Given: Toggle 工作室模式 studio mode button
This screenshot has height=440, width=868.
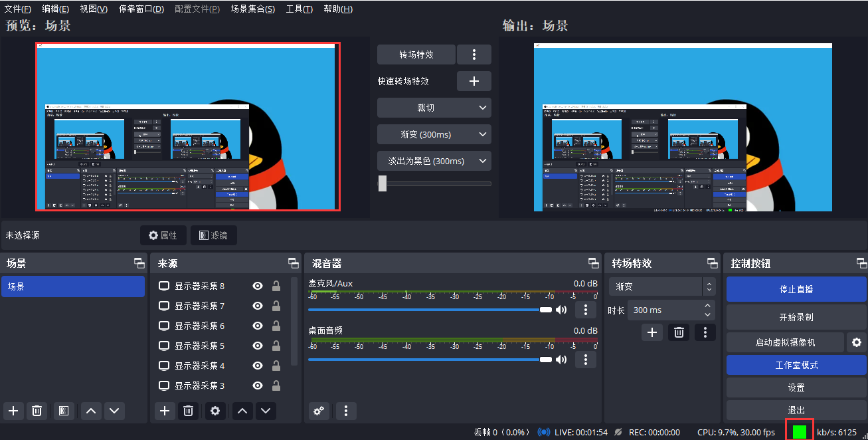Looking at the screenshot, I should coord(796,365).
